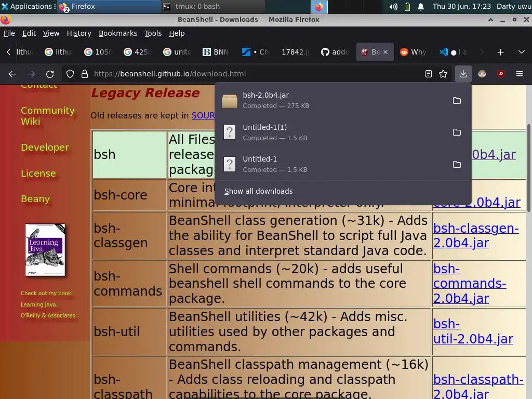Open the File menu

9,33
